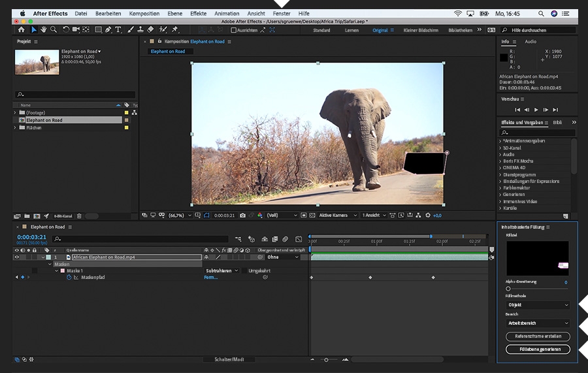Screen dimensions: 588x373
Task: Select the Zoom magnifier tool
Action: (54, 29)
